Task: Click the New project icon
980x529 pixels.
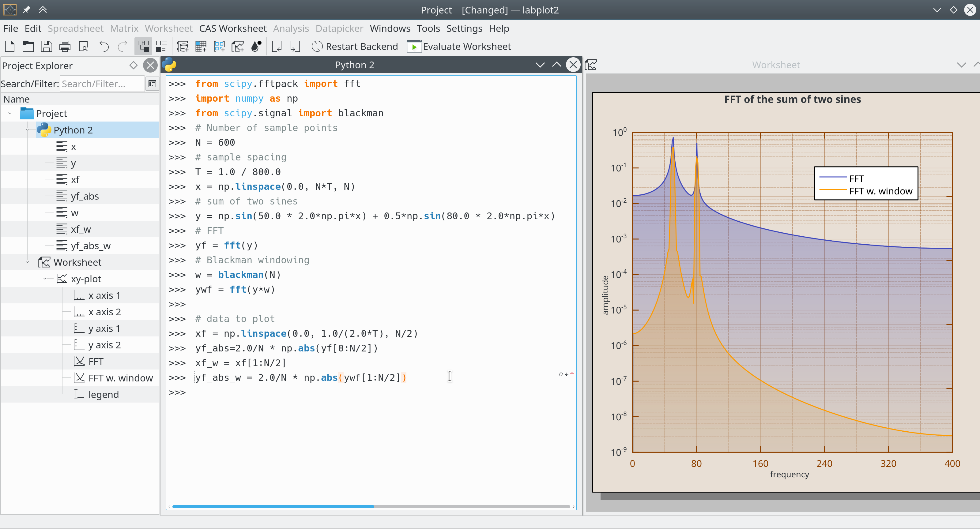Action: [10, 47]
